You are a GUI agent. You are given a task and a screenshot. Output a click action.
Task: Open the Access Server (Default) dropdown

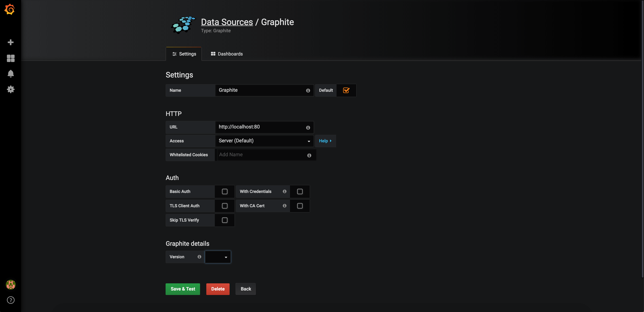tap(264, 141)
